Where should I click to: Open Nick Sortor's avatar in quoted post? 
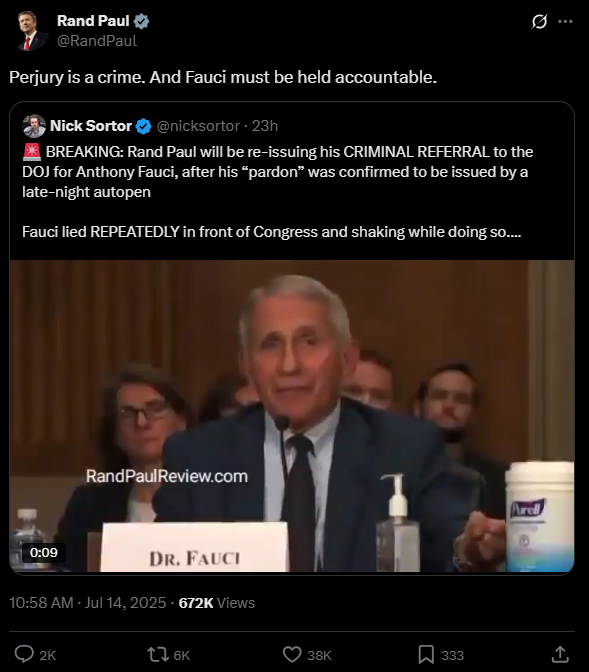click(x=34, y=126)
